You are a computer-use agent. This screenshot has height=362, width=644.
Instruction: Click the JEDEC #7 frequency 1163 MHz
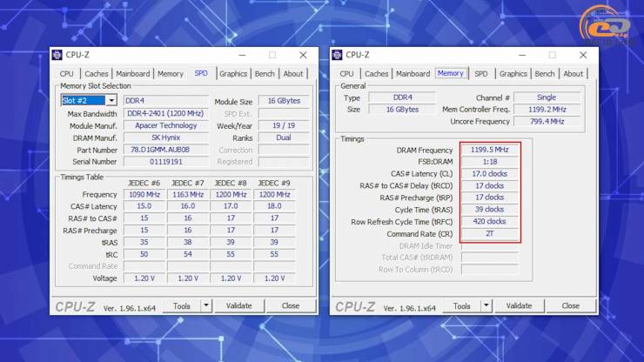(188, 194)
